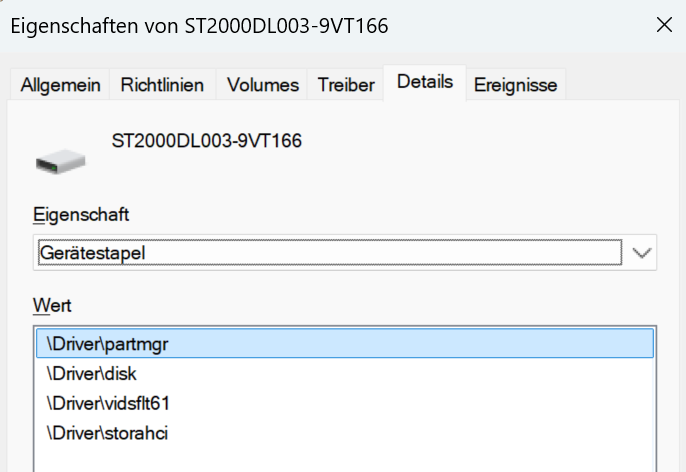Show the Ereignisse tab
Image resolution: width=686 pixels, height=472 pixels.
(515, 85)
